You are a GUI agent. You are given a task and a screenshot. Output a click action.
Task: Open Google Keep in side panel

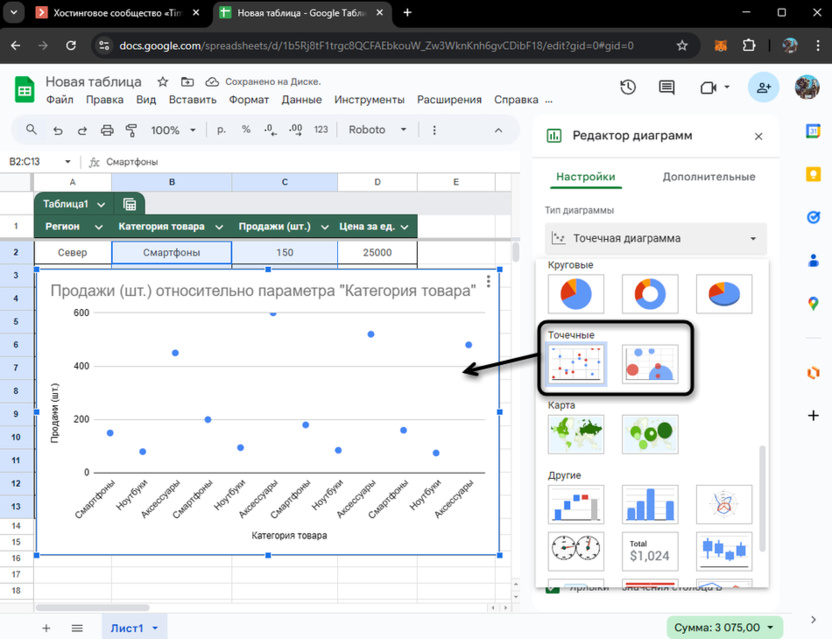(x=814, y=174)
